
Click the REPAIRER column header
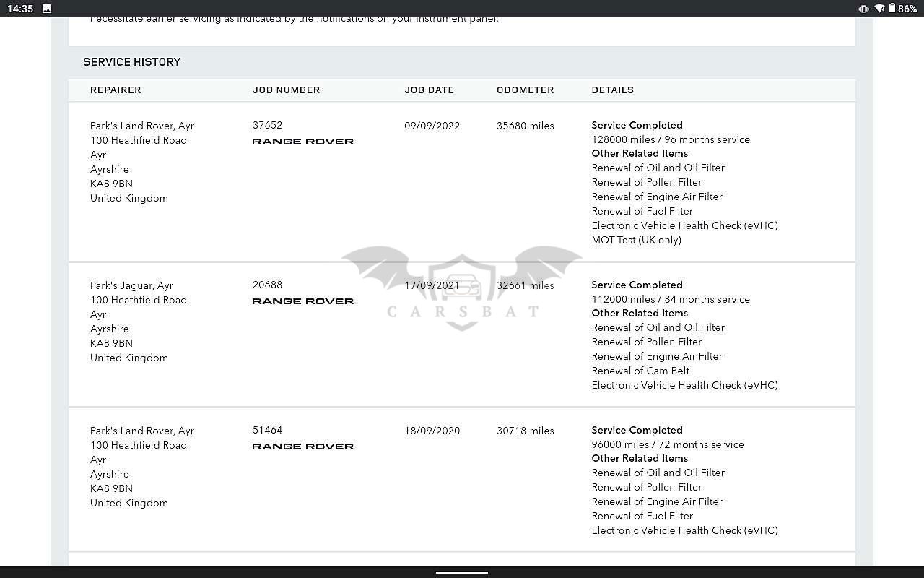(x=115, y=90)
